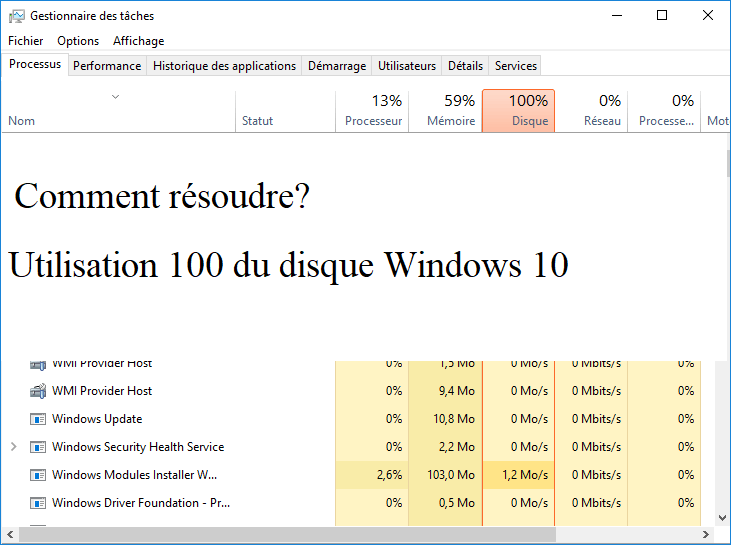This screenshot has height=545, width=731.
Task: Sort by the Nom column header
Action: pos(118,111)
